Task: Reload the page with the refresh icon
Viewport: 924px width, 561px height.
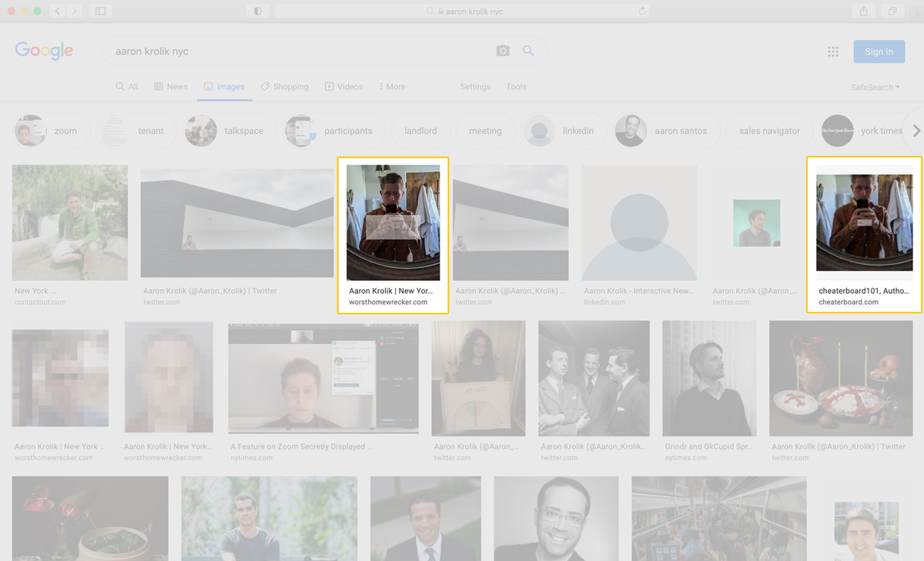Action: pyautogui.click(x=641, y=12)
